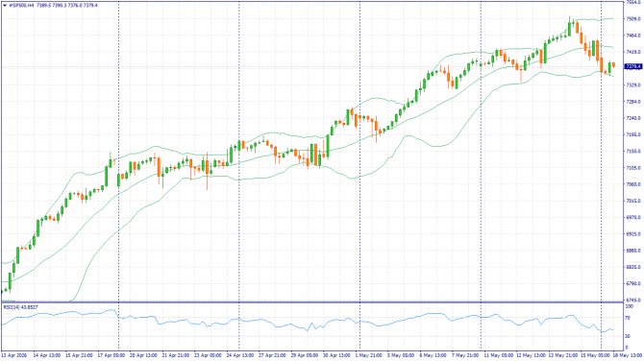Screen dimensions: 644x361
Task: Click the 7105.0 price scale value
Action: point(633,168)
